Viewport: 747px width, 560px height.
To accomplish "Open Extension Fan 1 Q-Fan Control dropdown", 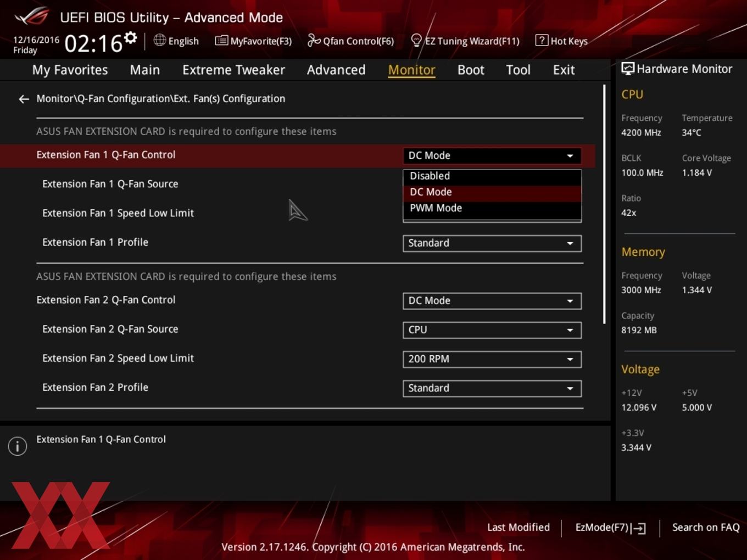I will pos(492,156).
